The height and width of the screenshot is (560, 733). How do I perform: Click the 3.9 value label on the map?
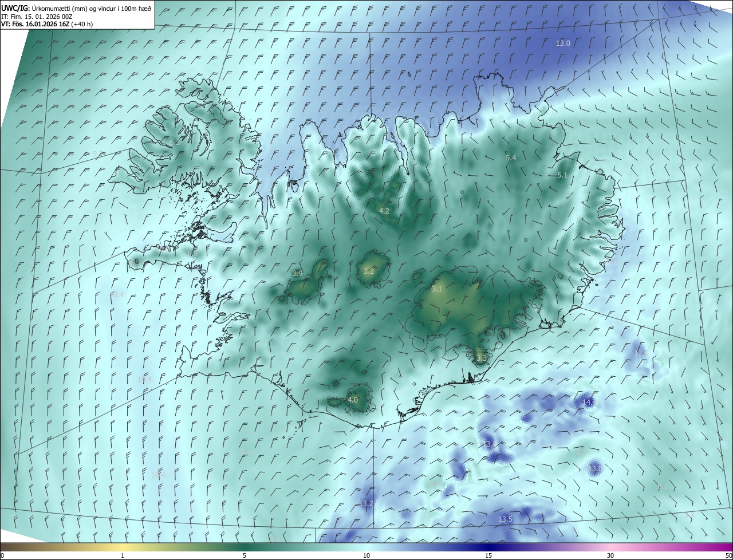click(x=297, y=274)
